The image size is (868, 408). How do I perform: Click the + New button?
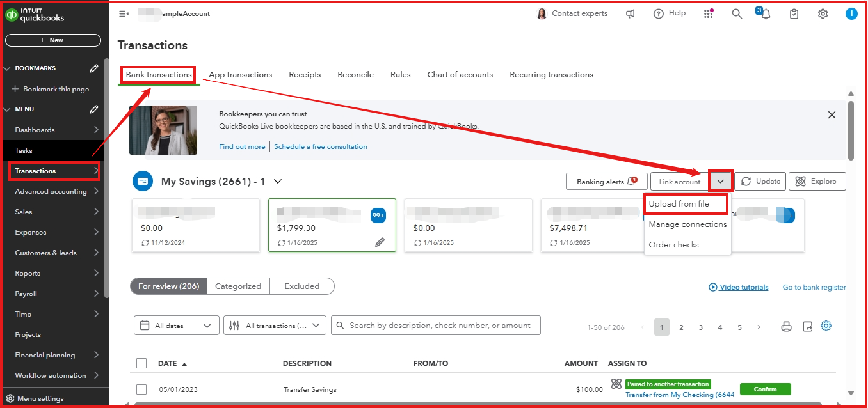point(53,40)
